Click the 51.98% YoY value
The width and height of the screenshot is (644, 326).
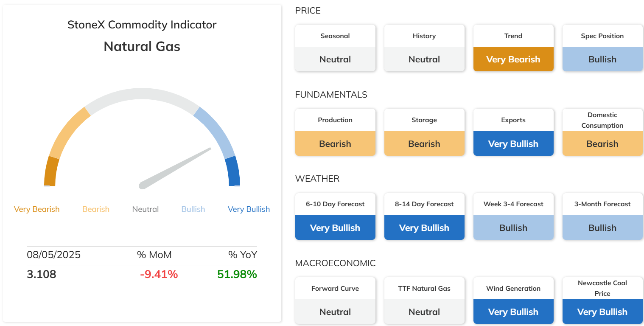click(x=237, y=274)
